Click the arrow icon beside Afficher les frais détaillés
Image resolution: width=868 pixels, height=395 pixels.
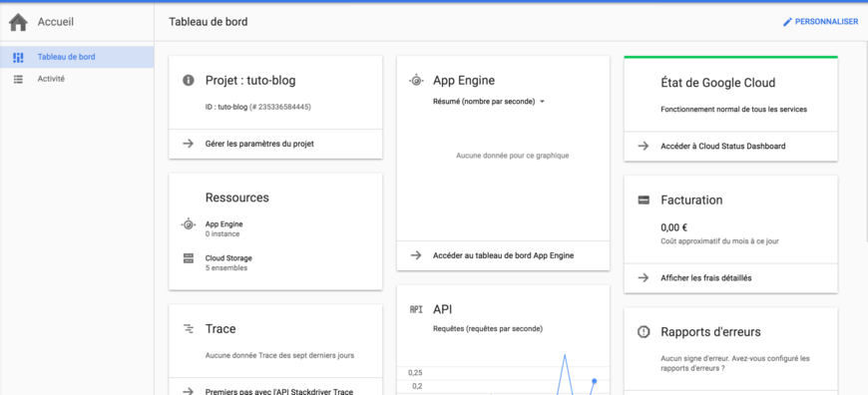[644, 278]
